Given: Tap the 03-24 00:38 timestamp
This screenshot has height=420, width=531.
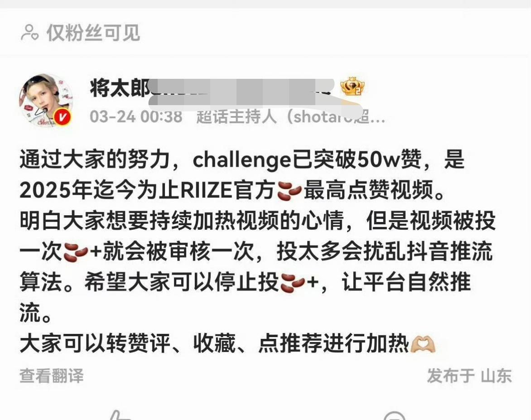Looking at the screenshot, I should [x=136, y=116].
